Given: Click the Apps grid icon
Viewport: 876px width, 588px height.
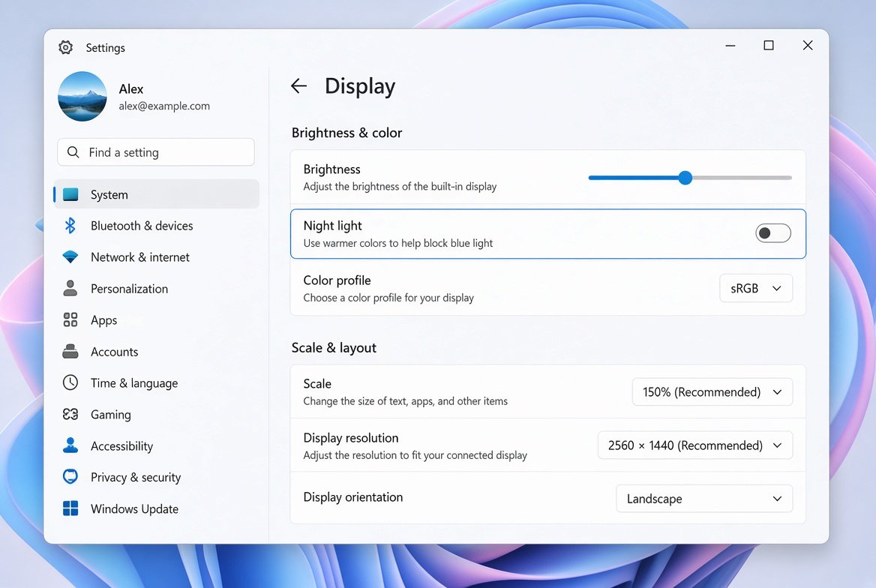Looking at the screenshot, I should tap(70, 319).
